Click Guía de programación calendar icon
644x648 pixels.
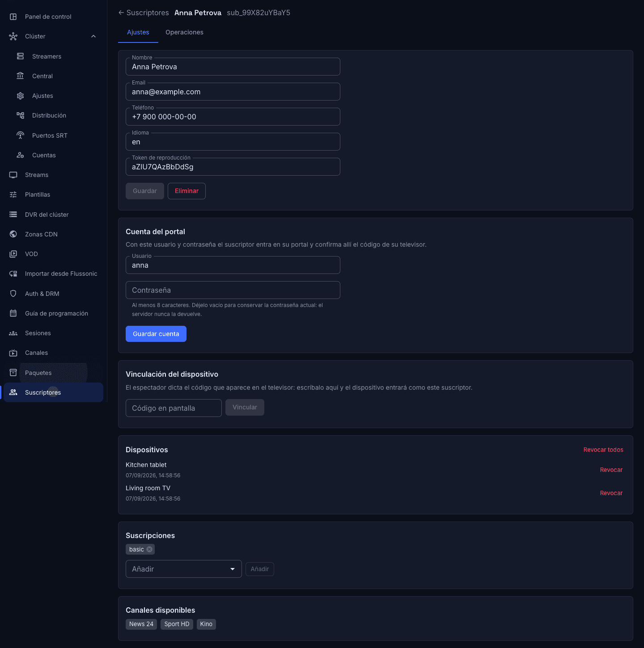click(x=13, y=313)
